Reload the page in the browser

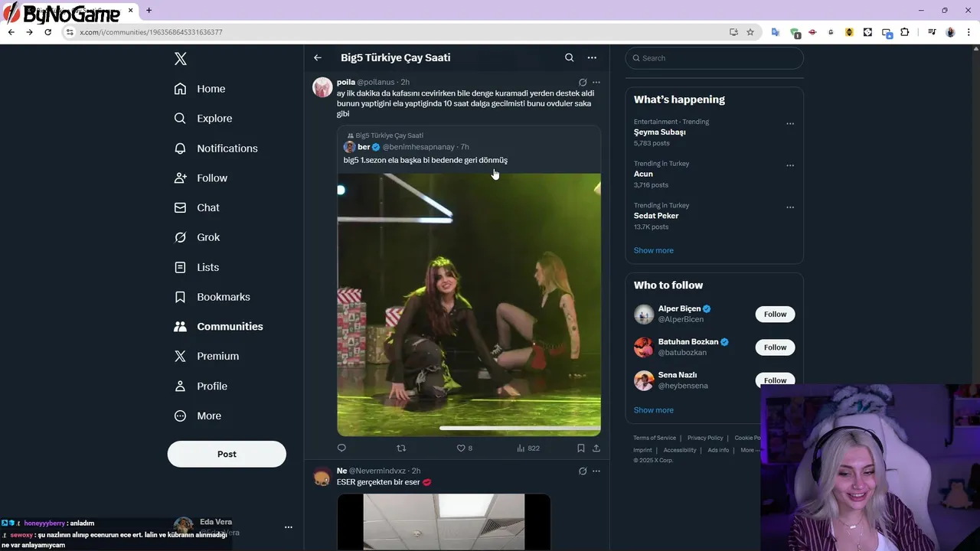pos(47,32)
